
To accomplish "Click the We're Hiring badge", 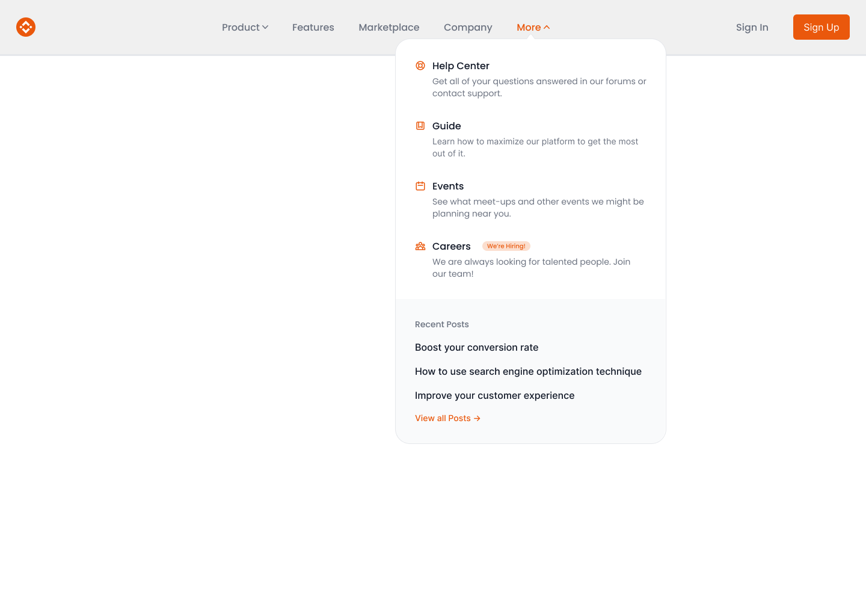I will point(506,246).
